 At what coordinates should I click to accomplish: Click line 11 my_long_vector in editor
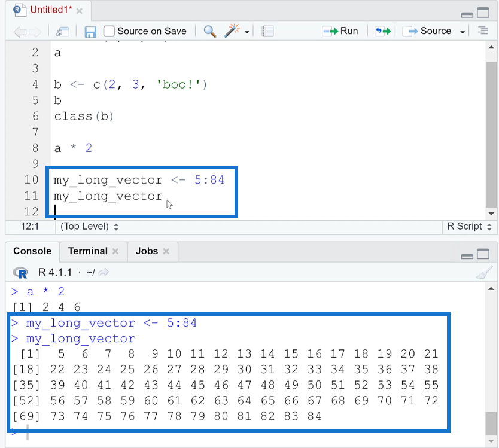pos(108,196)
